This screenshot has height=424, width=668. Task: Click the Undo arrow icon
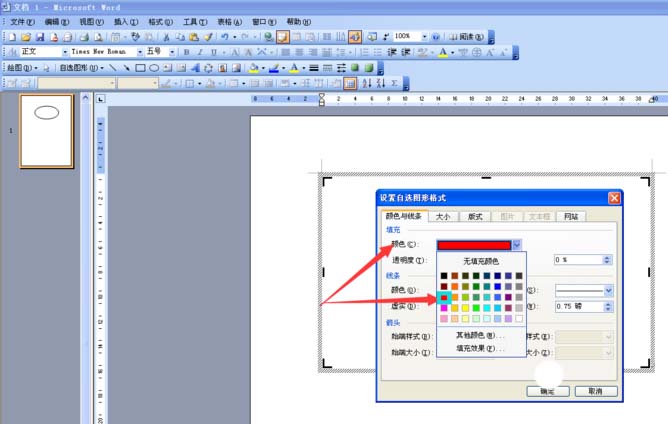224,36
